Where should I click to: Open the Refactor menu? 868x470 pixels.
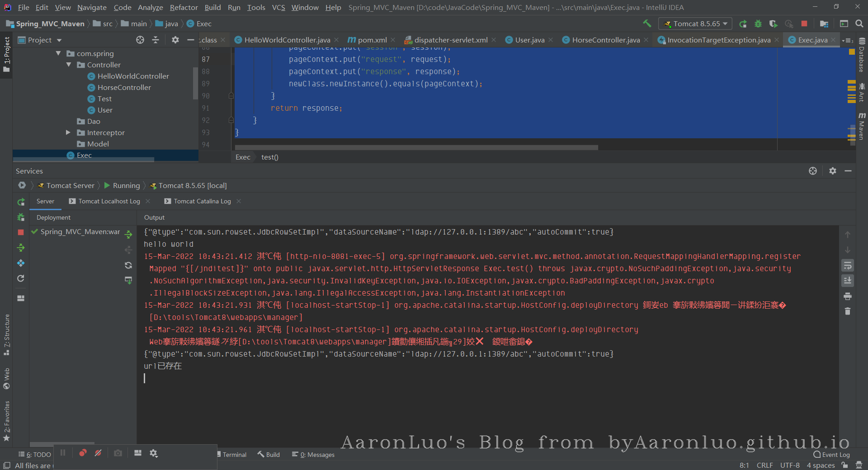tap(184, 7)
